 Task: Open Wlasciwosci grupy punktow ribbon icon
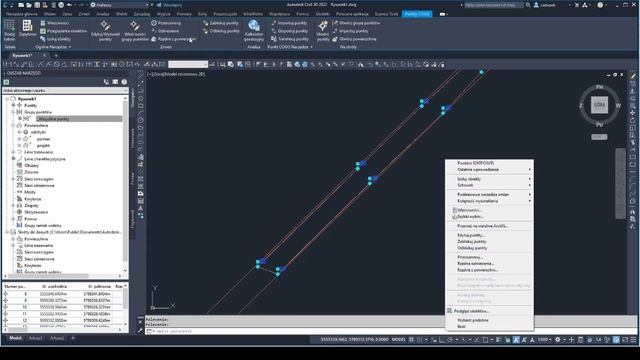coord(135,30)
